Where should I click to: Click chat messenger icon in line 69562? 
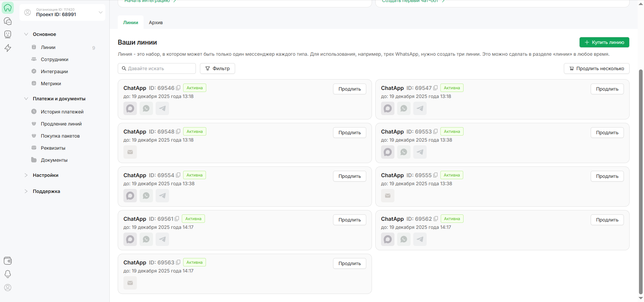tap(388, 239)
